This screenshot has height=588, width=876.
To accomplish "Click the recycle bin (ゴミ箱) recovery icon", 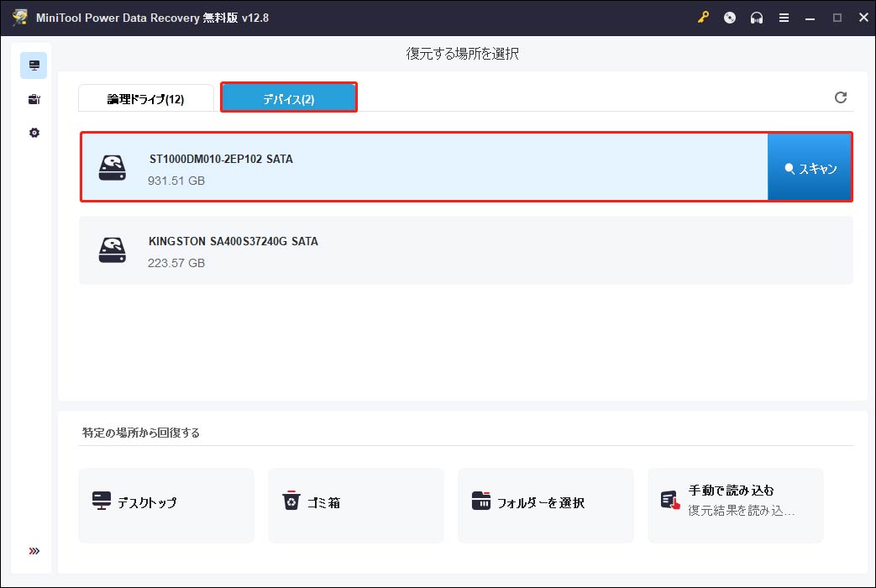I will (x=355, y=505).
